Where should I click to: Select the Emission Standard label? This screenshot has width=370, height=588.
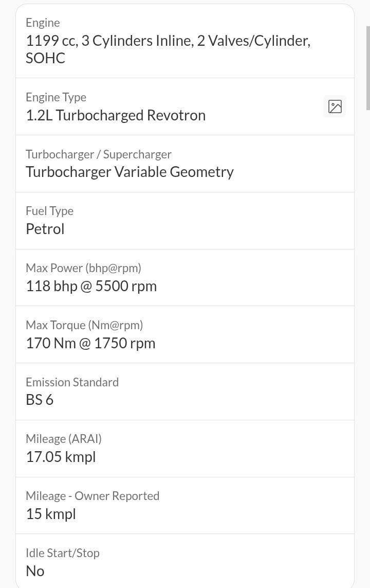(72, 382)
